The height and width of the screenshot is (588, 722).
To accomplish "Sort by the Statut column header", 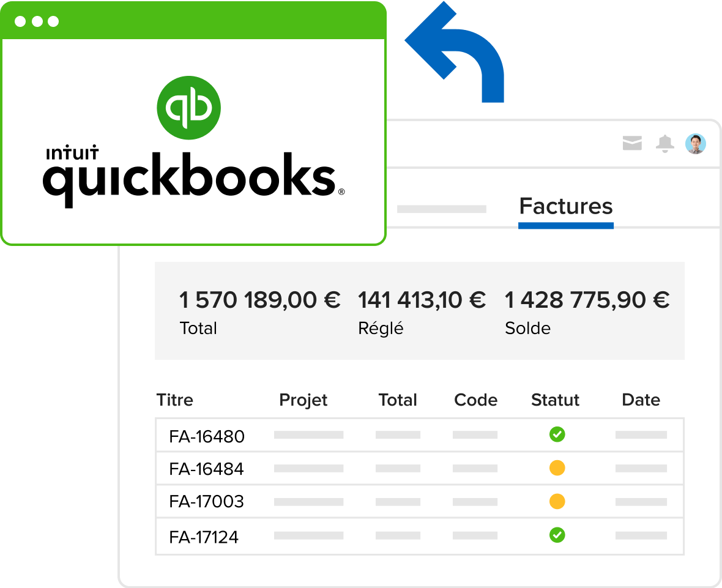I will click(555, 400).
